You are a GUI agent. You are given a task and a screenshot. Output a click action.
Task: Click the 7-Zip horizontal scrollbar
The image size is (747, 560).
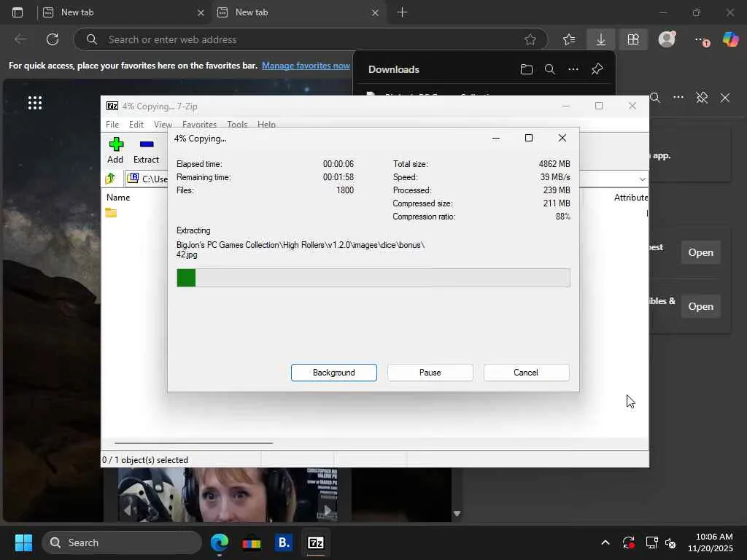pyautogui.click(x=193, y=443)
